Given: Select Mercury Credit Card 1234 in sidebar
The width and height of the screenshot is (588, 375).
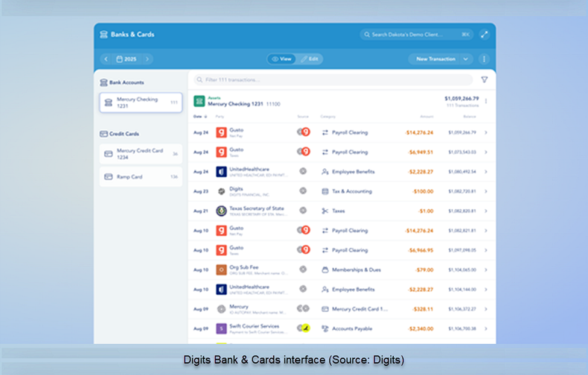Looking at the screenshot, I should click(x=141, y=154).
